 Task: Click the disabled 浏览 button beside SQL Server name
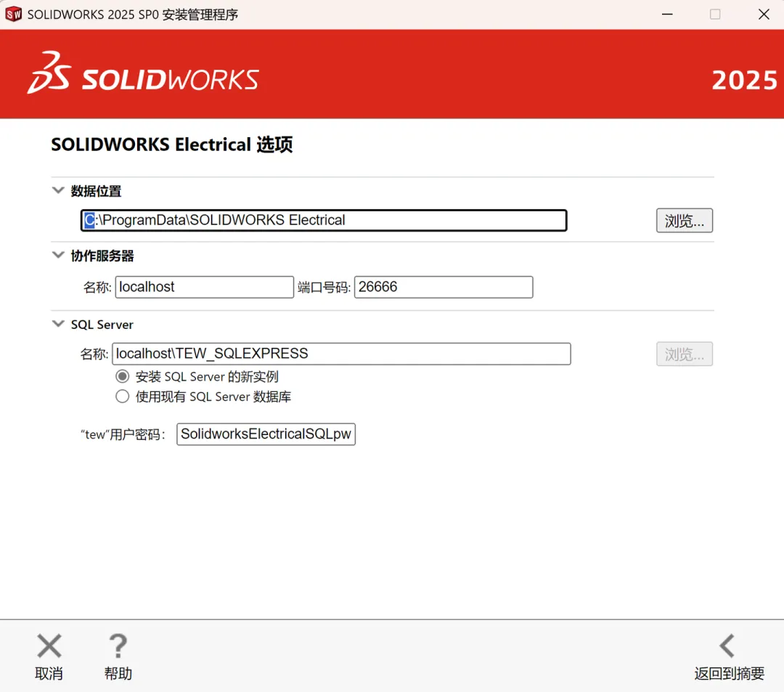coord(684,354)
